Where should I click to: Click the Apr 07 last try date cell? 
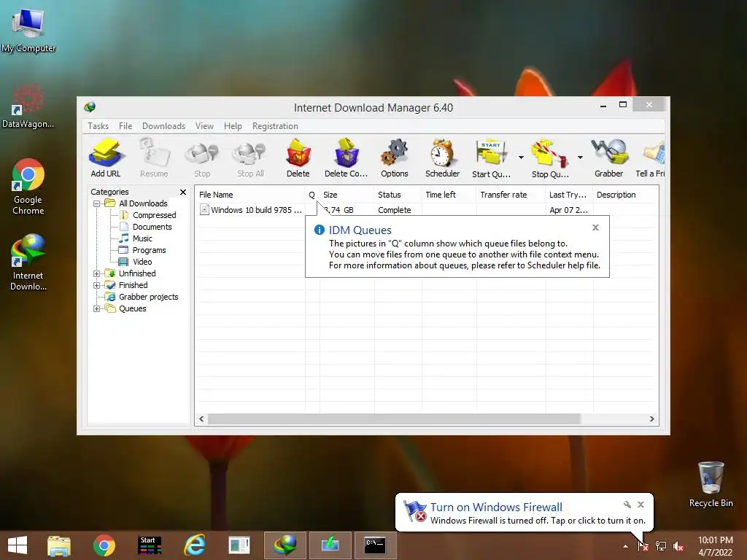(568, 210)
